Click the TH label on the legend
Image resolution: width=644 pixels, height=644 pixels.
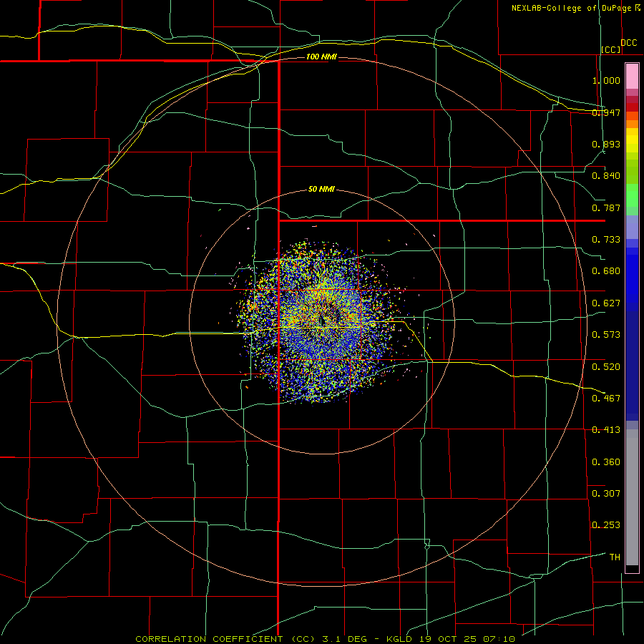click(615, 557)
